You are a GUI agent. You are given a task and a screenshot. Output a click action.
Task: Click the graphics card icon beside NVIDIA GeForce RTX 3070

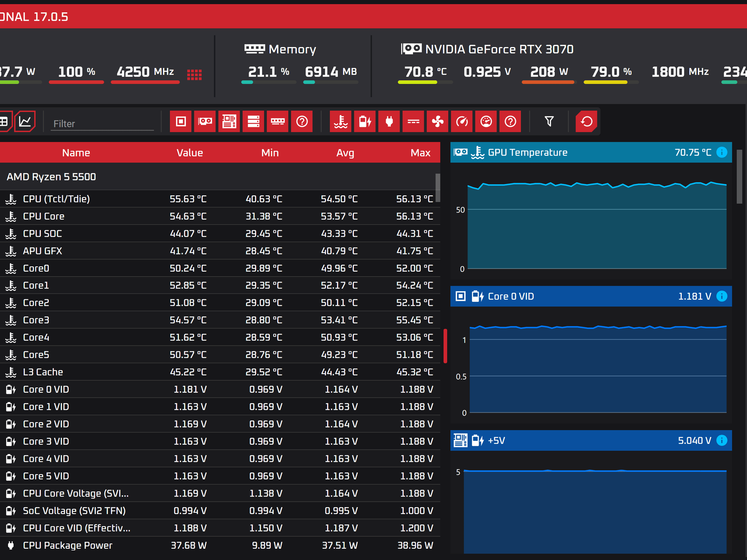[411, 49]
